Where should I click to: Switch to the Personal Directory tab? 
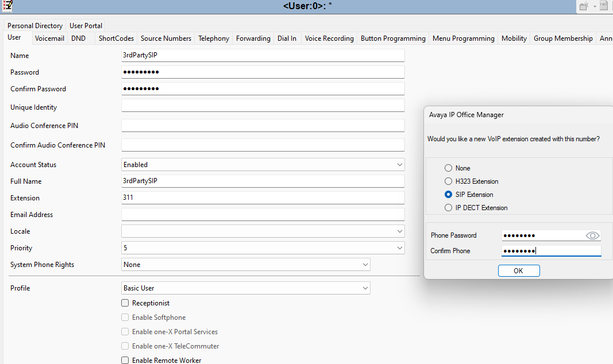(35, 26)
